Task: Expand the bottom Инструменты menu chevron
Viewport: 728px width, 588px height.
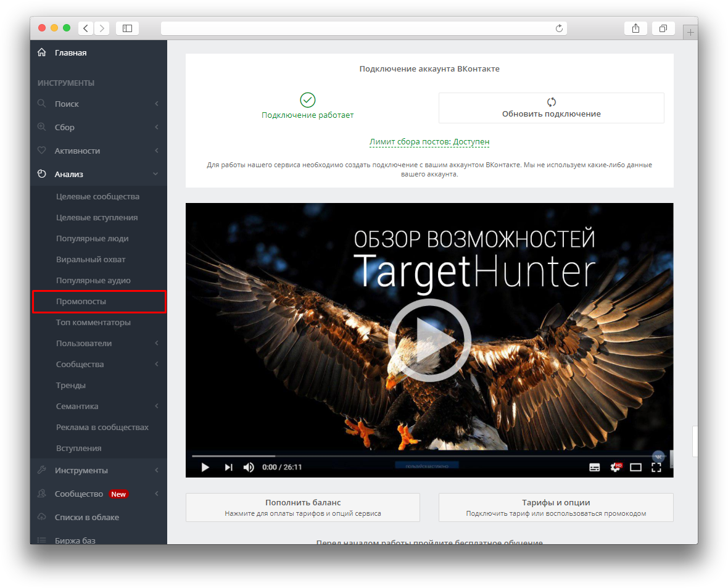Action: tap(157, 470)
